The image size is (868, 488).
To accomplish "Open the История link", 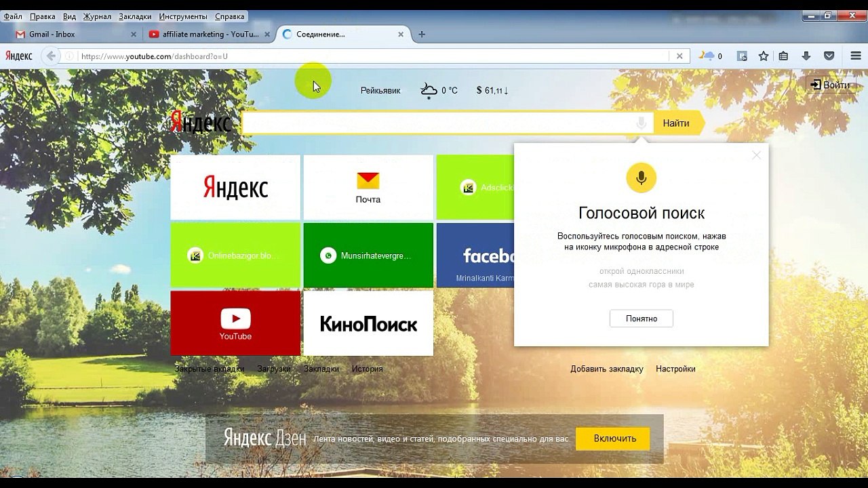I will [368, 369].
